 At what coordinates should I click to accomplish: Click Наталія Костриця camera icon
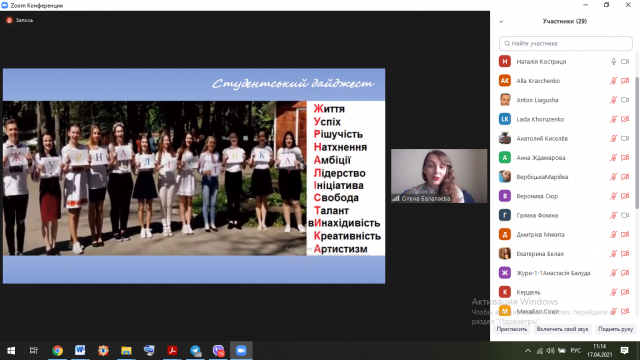tap(625, 62)
